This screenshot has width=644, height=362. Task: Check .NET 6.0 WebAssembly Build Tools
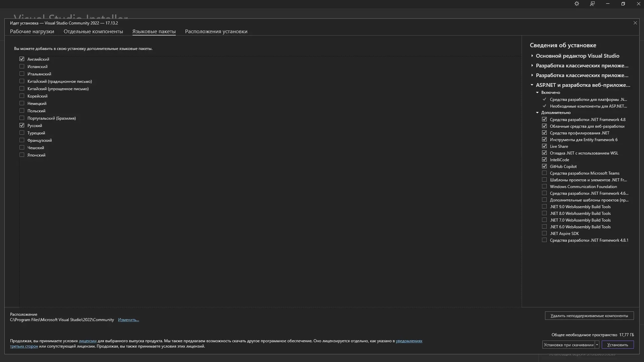tap(544, 227)
